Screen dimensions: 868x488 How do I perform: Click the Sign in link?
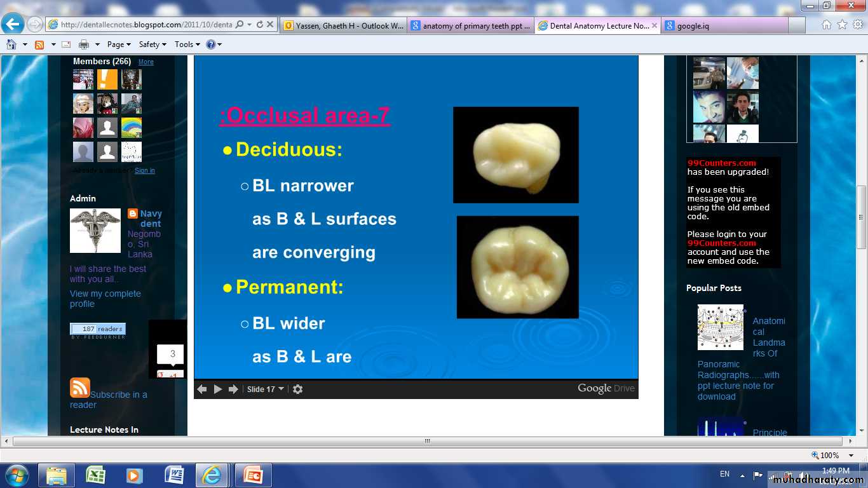coord(144,170)
